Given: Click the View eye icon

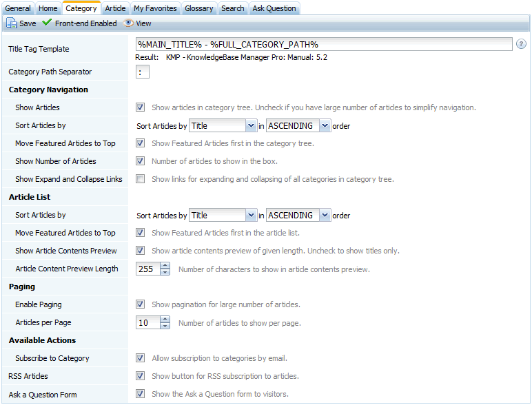Looking at the screenshot, I should click(x=128, y=23).
